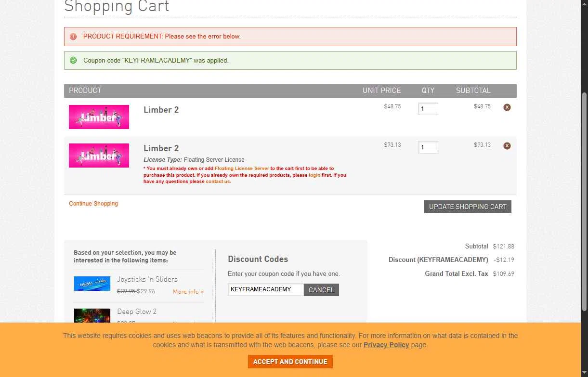Click the coupon code input field
This screenshot has width=588, height=377.
click(x=266, y=290)
